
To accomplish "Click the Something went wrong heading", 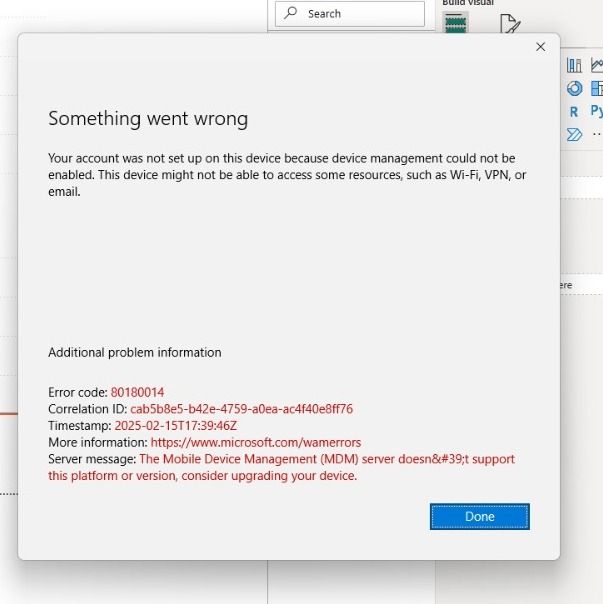I will click(148, 118).
